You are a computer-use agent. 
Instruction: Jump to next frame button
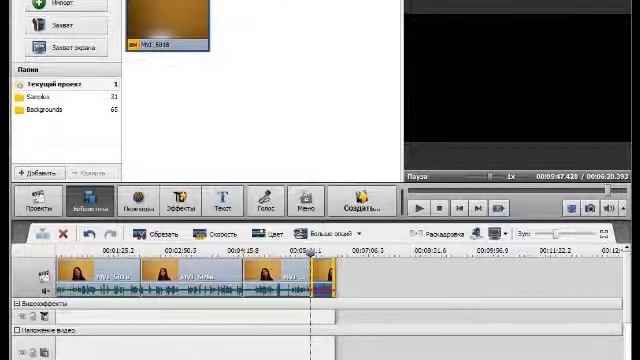pos(478,208)
